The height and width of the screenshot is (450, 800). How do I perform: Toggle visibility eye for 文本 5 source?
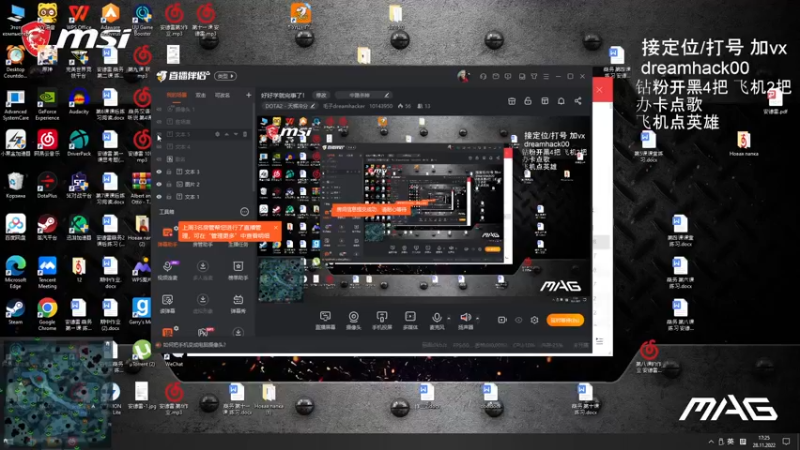click(x=159, y=134)
